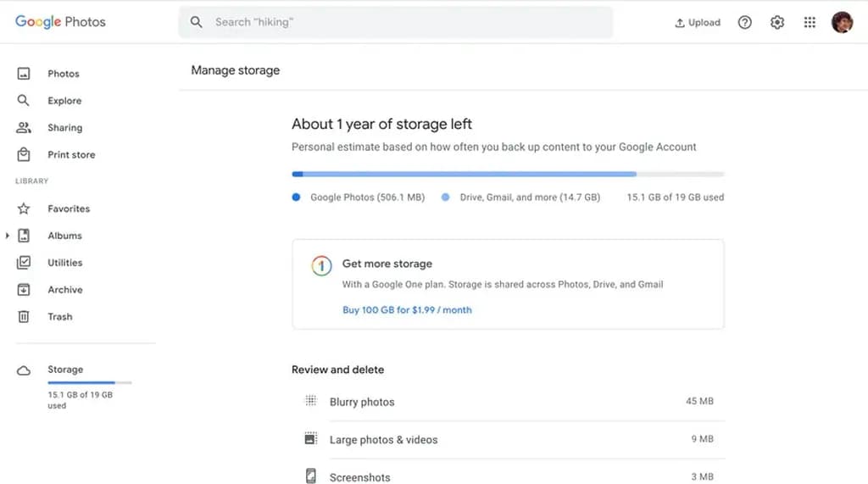The width and height of the screenshot is (868, 484).
Task: Go to Explore in the sidebar
Action: point(64,101)
